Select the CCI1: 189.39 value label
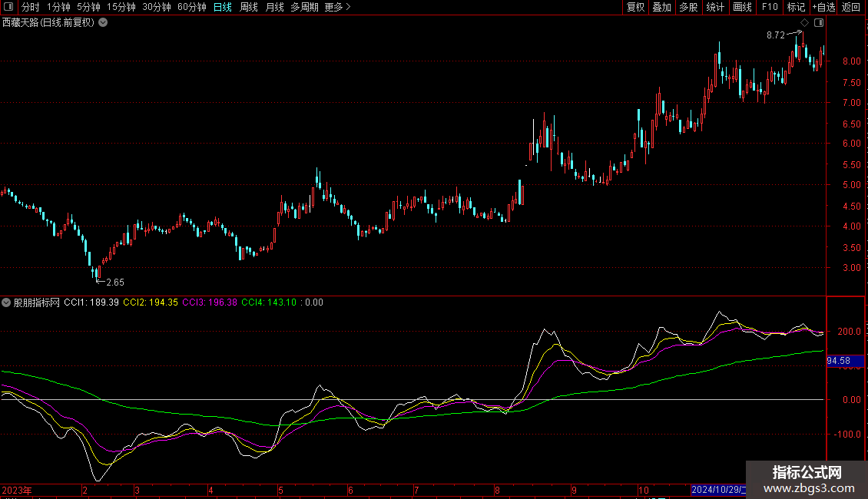This screenshot has height=499, width=868. [x=91, y=302]
